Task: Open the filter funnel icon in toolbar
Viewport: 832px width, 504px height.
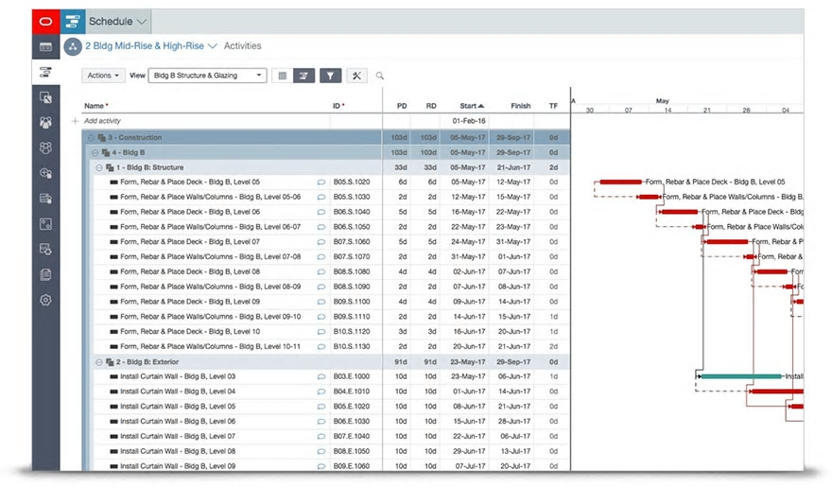Action: [x=330, y=76]
